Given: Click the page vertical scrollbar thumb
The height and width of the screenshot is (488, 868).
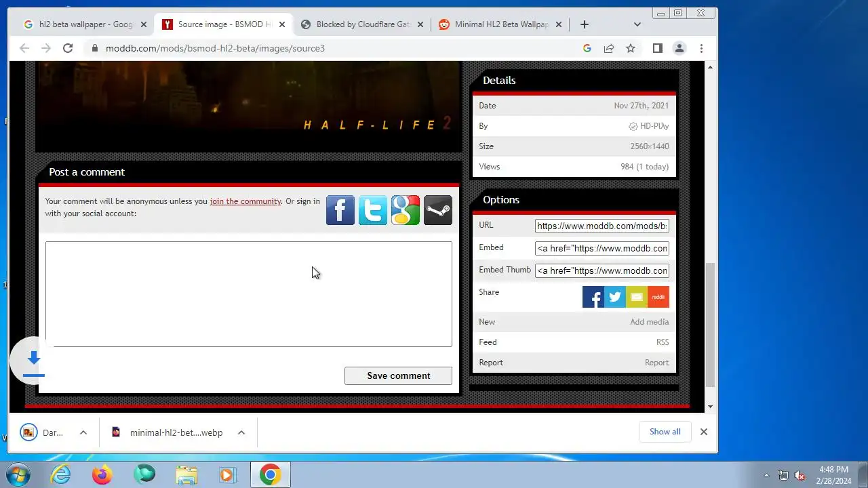Looking at the screenshot, I should (x=710, y=325).
